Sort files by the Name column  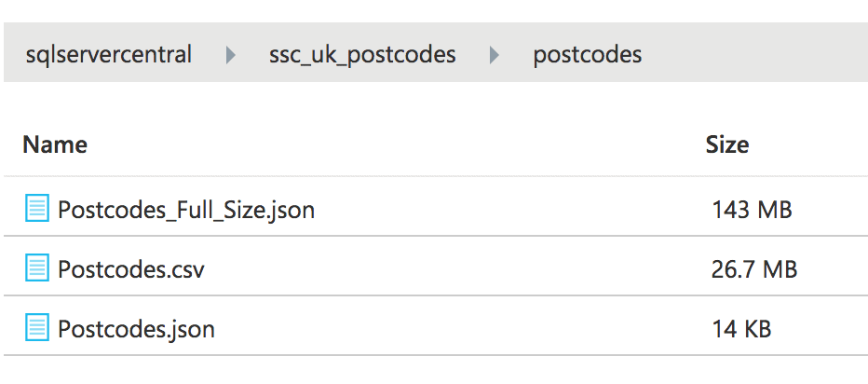click(x=55, y=144)
